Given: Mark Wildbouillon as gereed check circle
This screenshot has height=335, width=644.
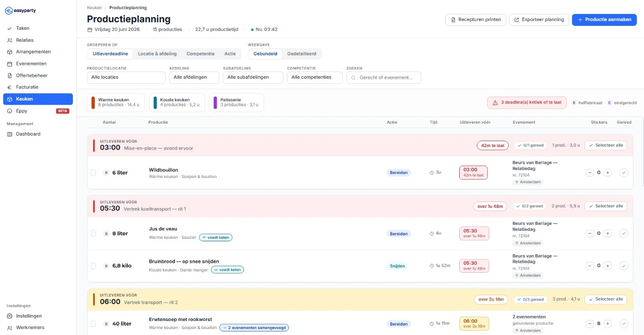Looking at the screenshot, I should pyautogui.click(x=624, y=172).
